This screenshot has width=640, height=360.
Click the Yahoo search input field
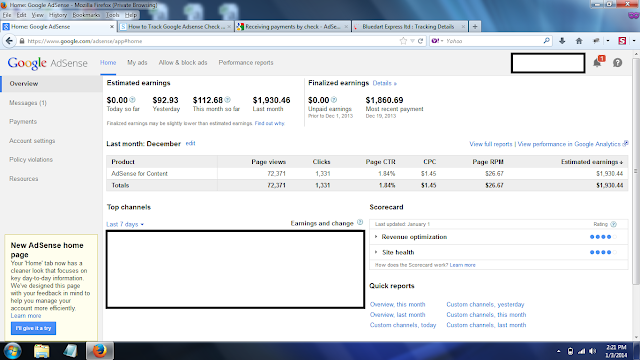[494, 41]
